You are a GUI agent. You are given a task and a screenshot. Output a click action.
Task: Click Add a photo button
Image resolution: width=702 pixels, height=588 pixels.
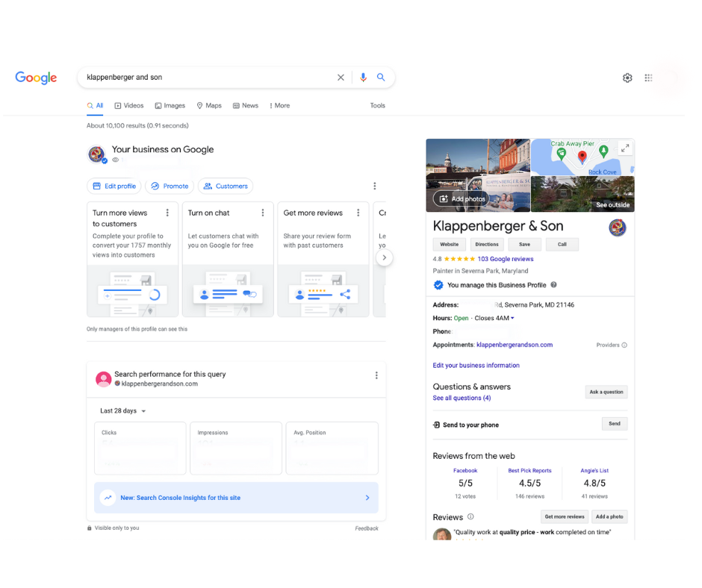pyautogui.click(x=609, y=517)
